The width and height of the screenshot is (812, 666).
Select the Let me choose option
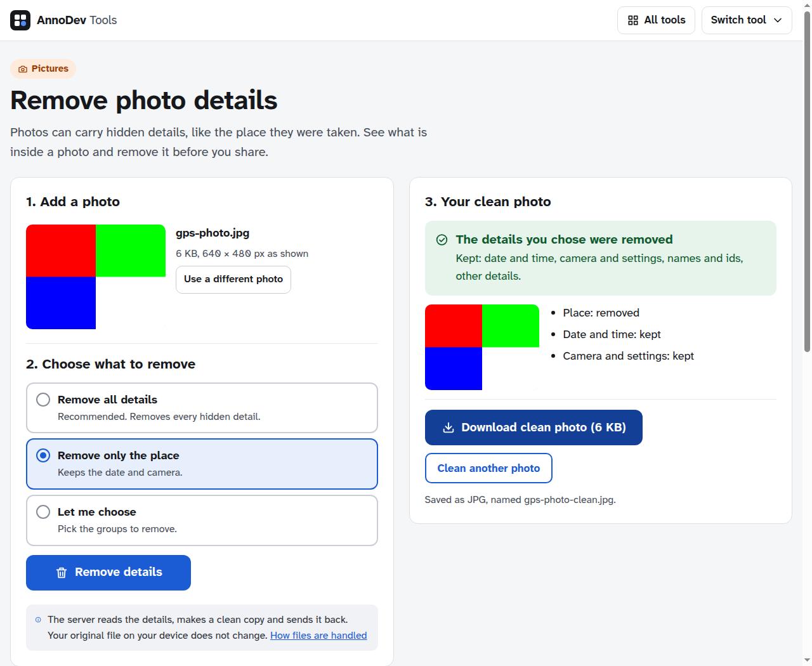(x=202, y=520)
